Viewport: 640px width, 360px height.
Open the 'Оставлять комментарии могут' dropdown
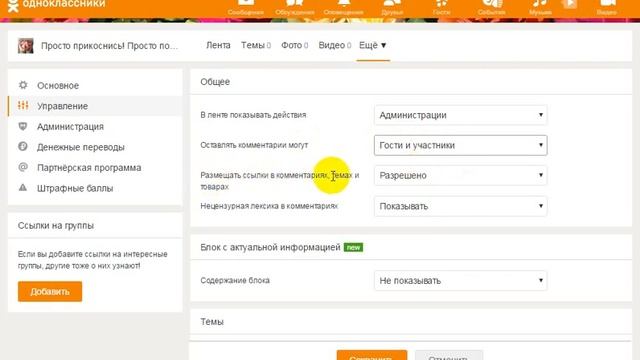pyautogui.click(x=460, y=145)
